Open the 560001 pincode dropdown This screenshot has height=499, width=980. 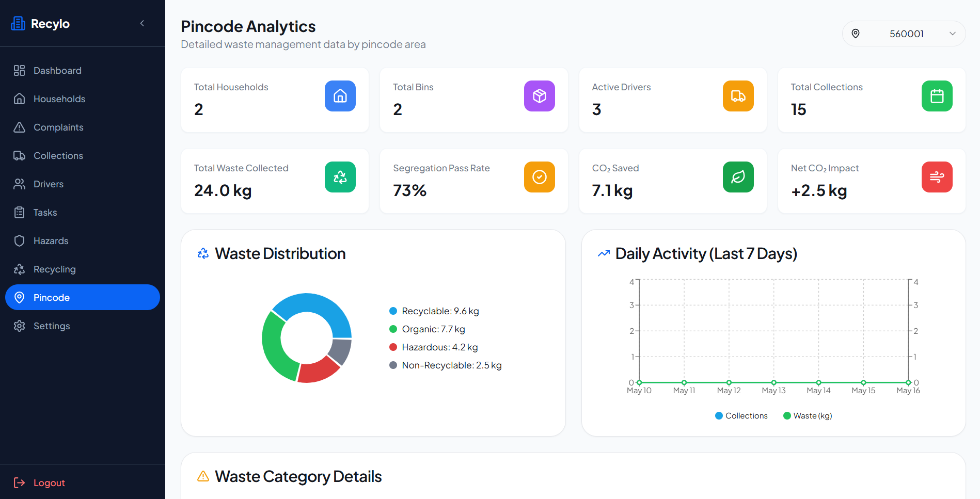point(904,34)
